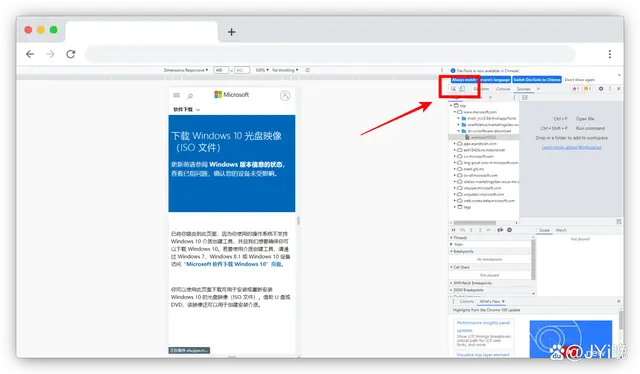
Task: Click the navigator horizontal scrollbar
Action: click(475, 223)
